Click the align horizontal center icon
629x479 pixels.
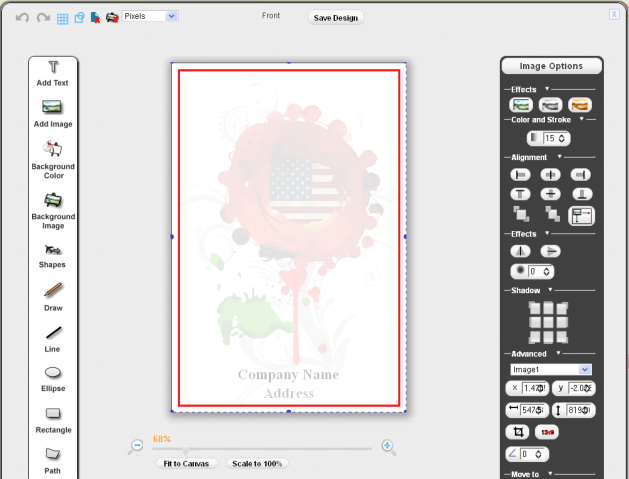pyautogui.click(x=550, y=175)
